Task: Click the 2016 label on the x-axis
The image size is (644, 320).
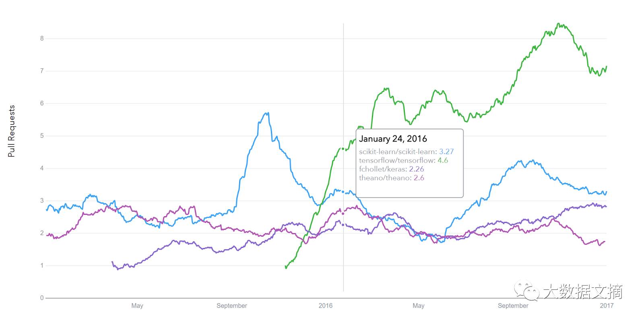Action: point(325,306)
